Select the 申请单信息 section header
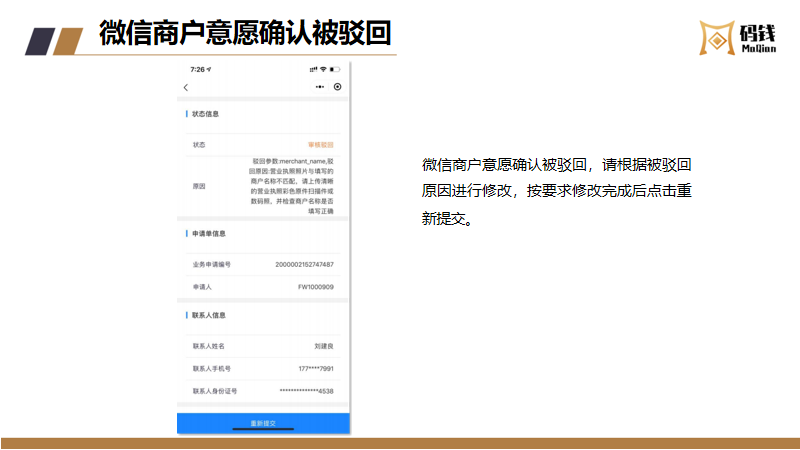 [x=208, y=234]
